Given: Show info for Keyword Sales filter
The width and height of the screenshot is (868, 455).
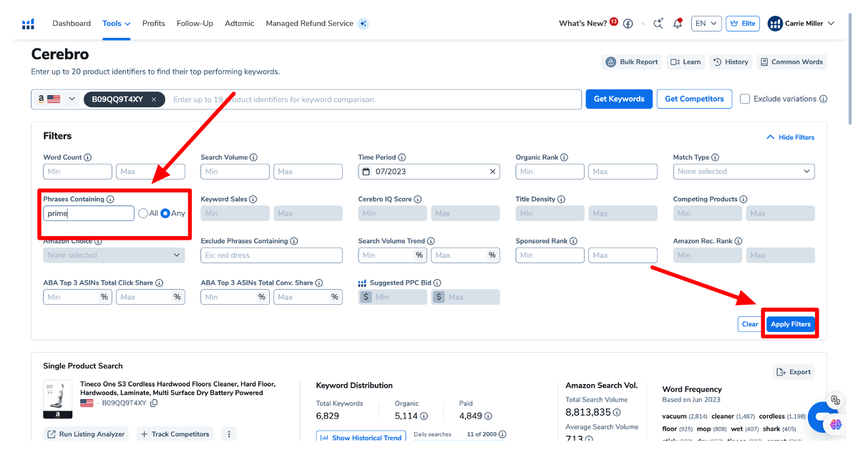Looking at the screenshot, I should [x=253, y=200].
